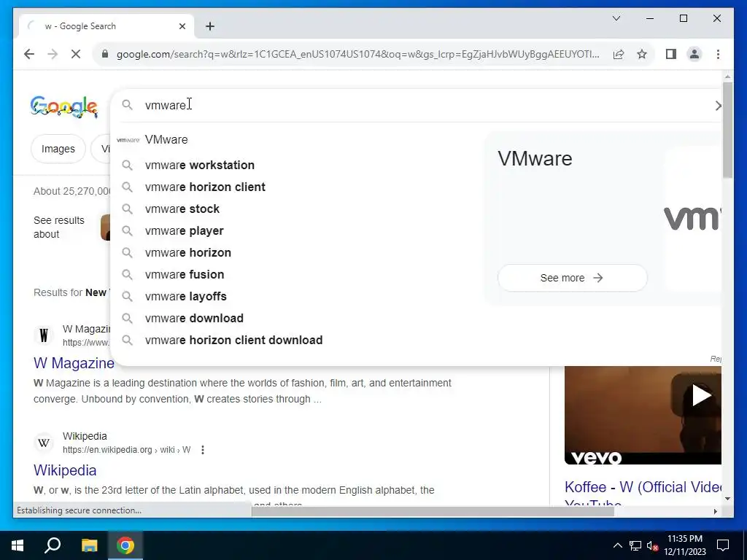747x560 pixels.
Task: Go back to the previous page
Action: pyautogui.click(x=29, y=54)
